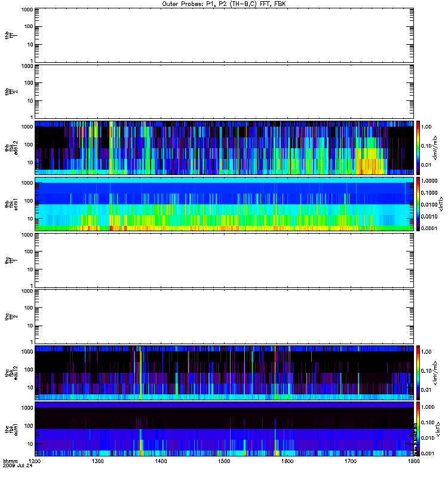
Task: Click the 1600 time axis label
Action: (x=287, y=461)
